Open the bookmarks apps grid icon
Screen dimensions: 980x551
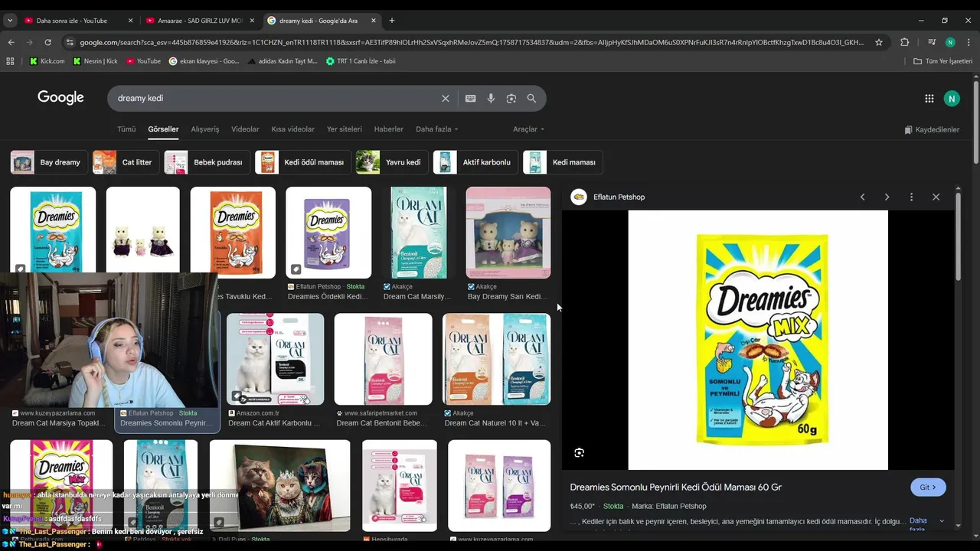click(10, 61)
